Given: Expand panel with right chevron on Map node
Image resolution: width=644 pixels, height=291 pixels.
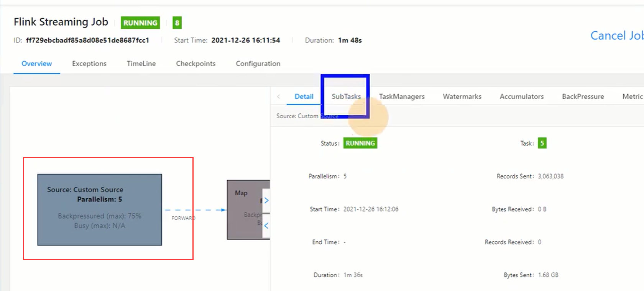Looking at the screenshot, I should (x=266, y=200).
